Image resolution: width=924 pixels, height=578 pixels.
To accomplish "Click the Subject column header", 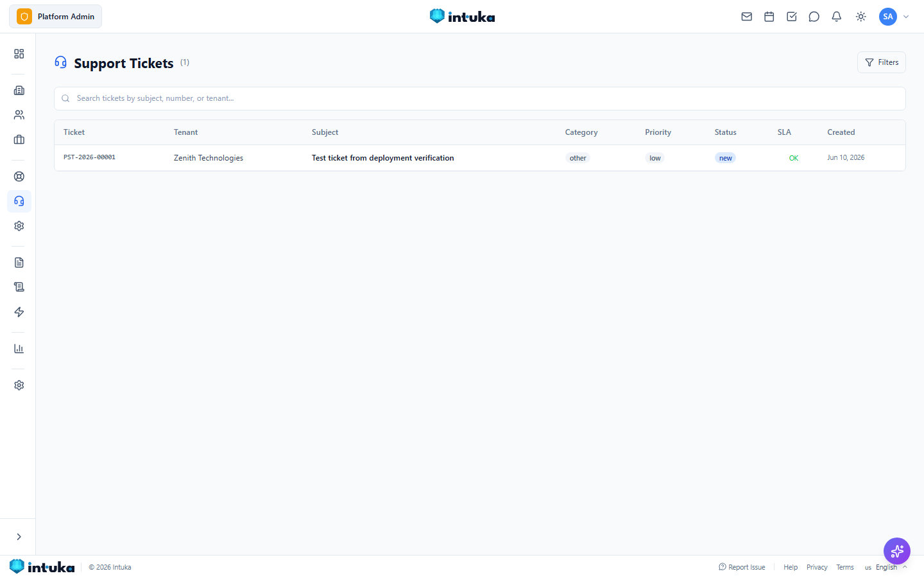I will [325, 132].
